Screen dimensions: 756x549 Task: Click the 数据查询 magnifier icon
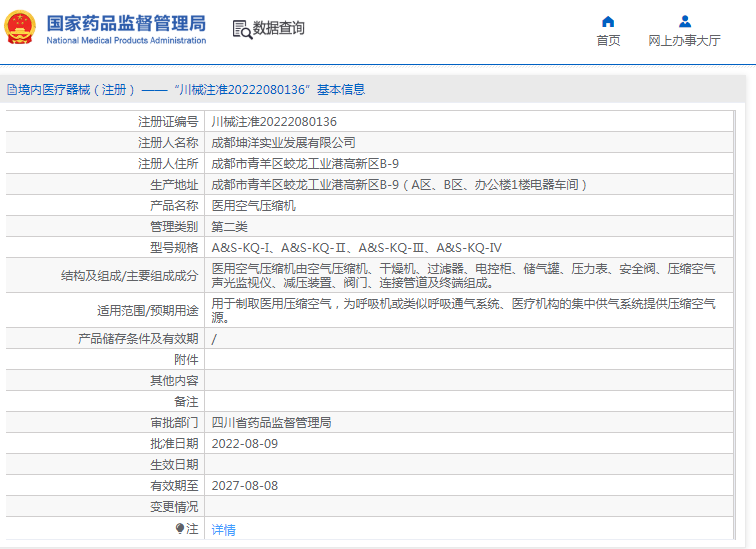[241, 29]
